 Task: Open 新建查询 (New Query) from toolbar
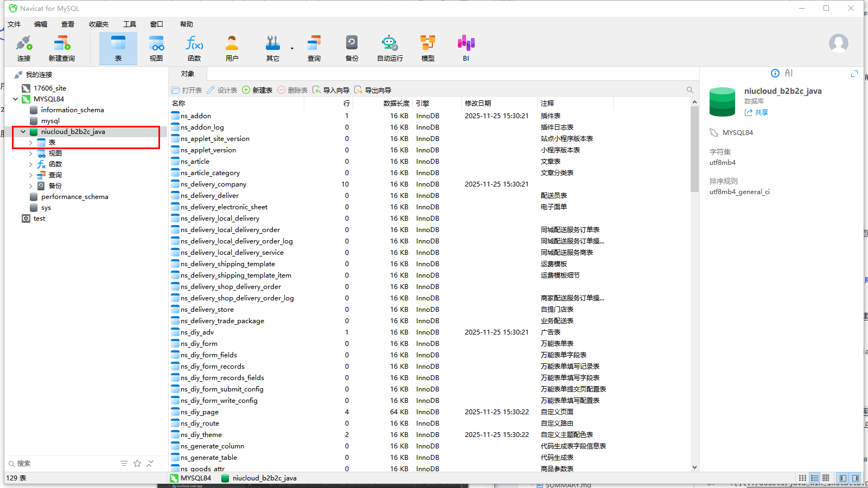[61, 48]
